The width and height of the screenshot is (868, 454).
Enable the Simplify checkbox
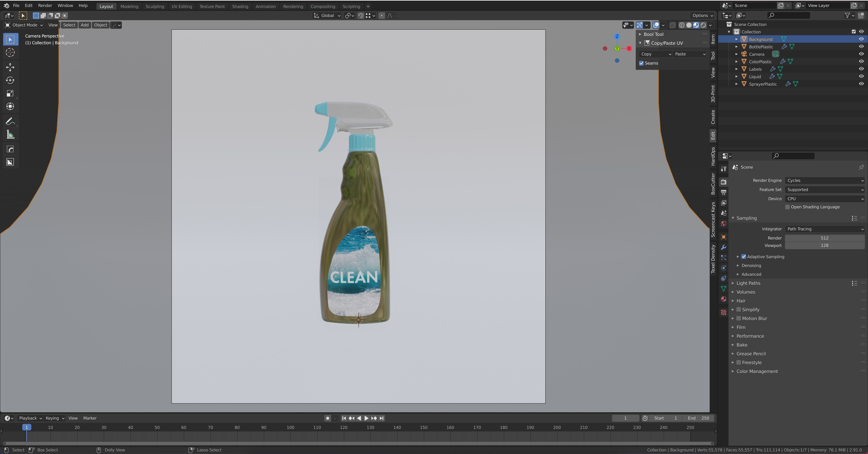pyautogui.click(x=739, y=310)
